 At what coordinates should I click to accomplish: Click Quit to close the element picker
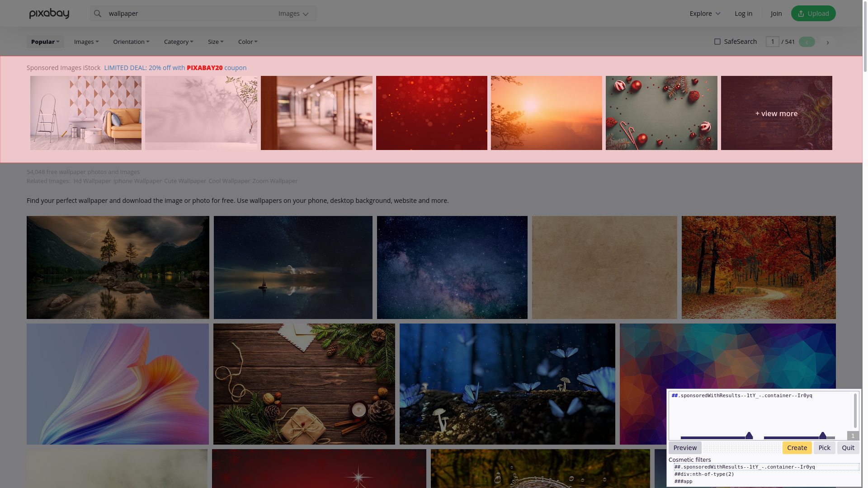(x=848, y=447)
